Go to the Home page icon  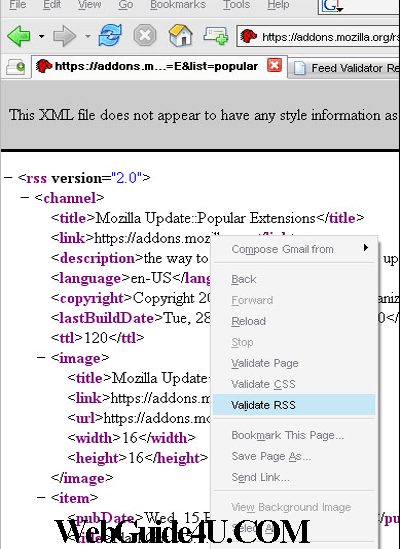180,35
